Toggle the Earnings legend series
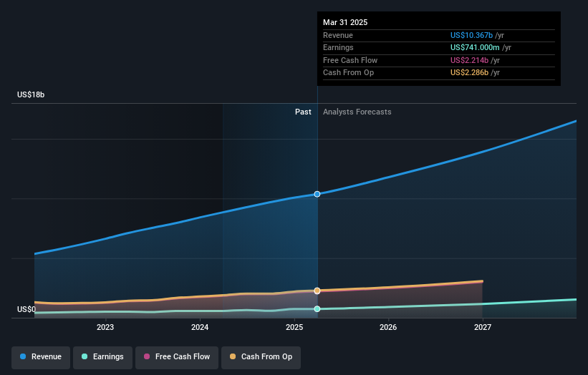Image resolution: width=588 pixels, height=375 pixels. (102, 357)
